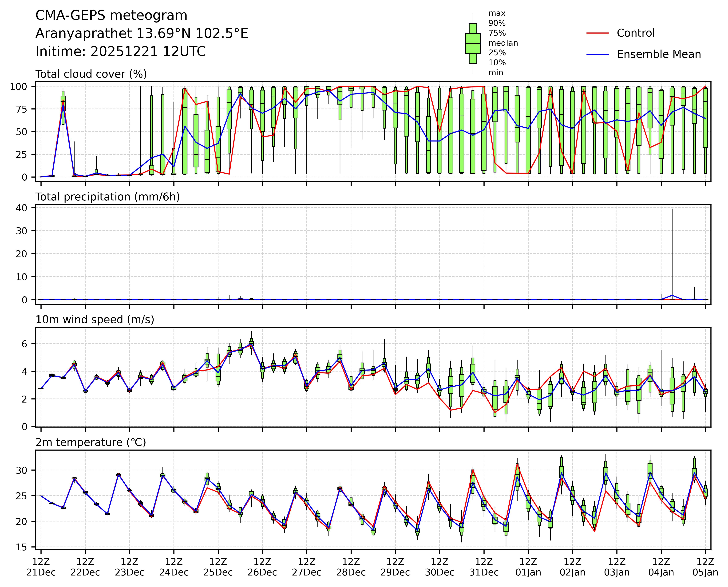Click the '12Z 01Jan' x-axis label
728x587 pixels.
tap(528, 567)
